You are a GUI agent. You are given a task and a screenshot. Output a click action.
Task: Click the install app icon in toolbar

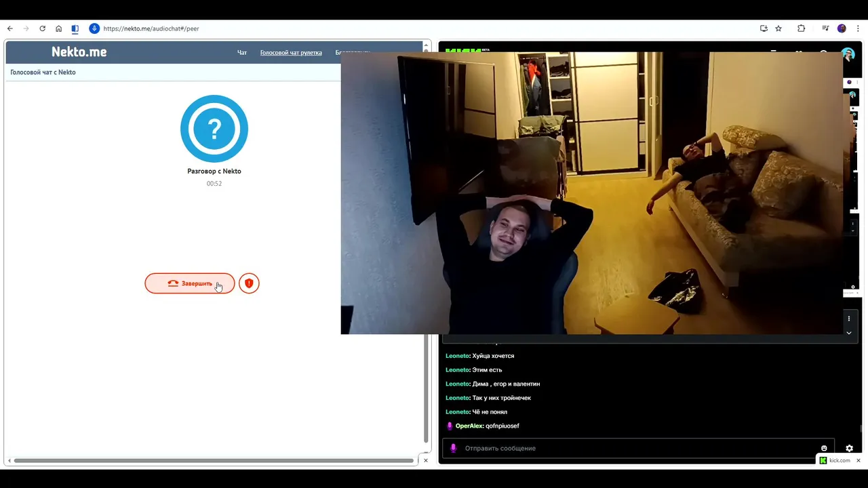764,28
